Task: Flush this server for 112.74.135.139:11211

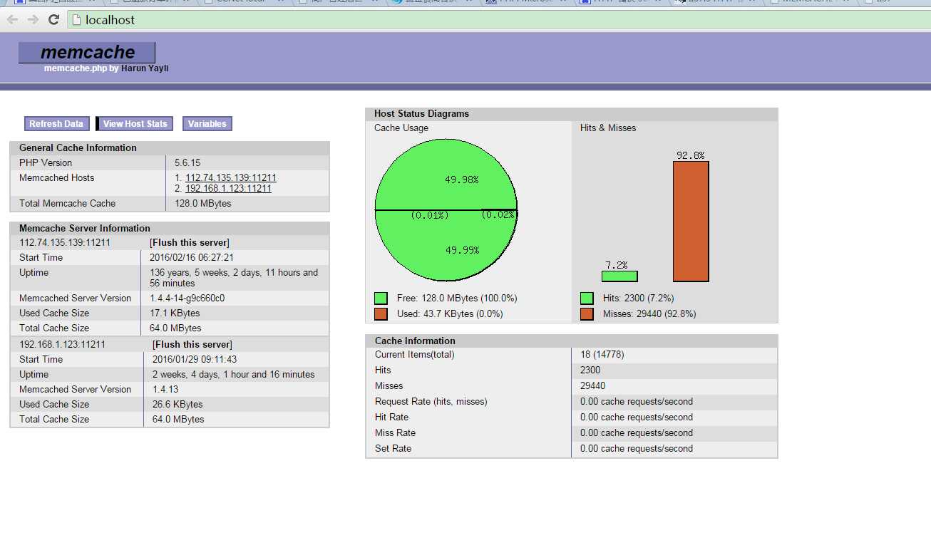Action: coord(190,242)
